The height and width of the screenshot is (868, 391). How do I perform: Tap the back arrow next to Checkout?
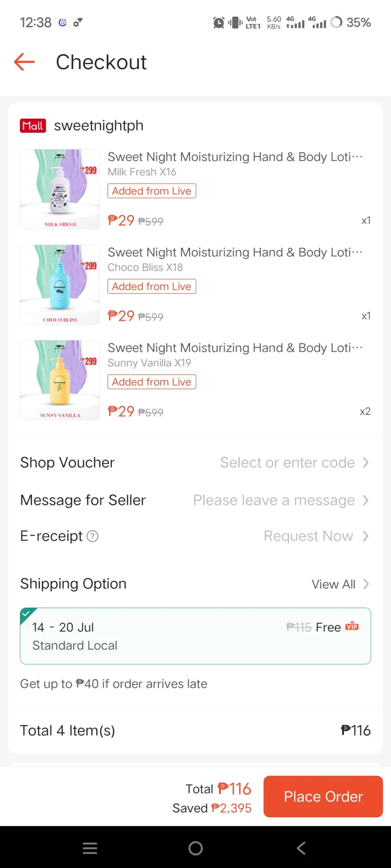click(x=24, y=62)
